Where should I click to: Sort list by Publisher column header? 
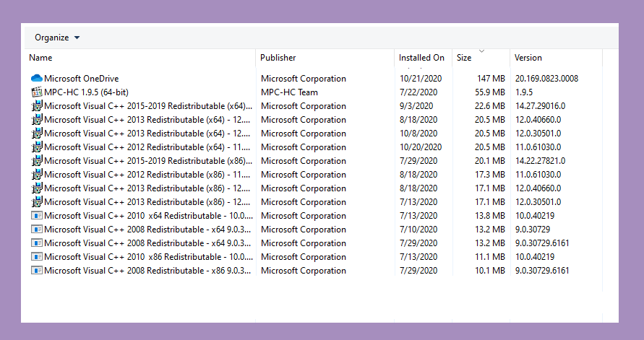tap(278, 58)
